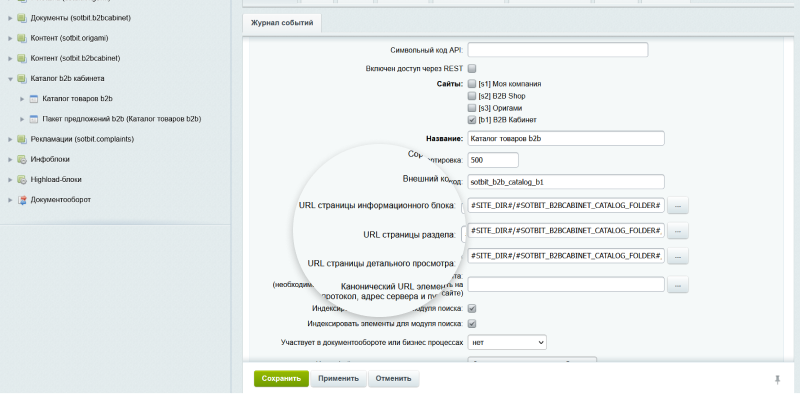800x394 pixels.
Task: Click the Каталог товаров b2b table icon
Action: pyautogui.click(x=34, y=99)
